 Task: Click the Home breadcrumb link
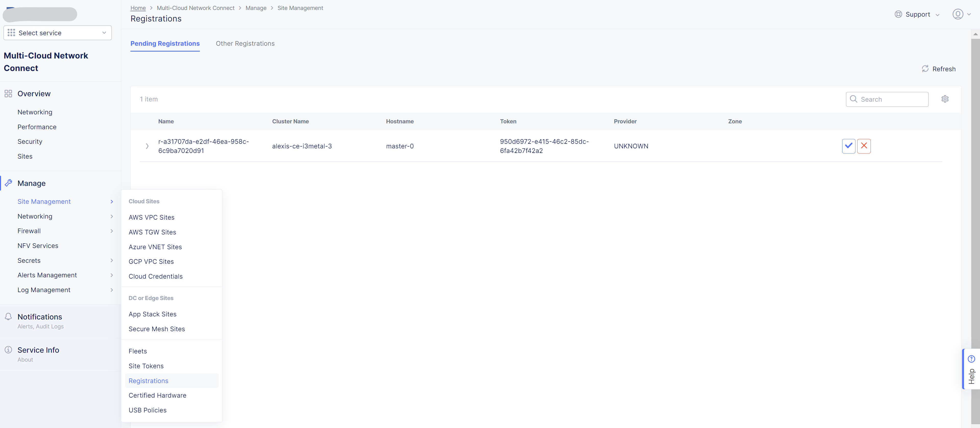pyautogui.click(x=138, y=8)
